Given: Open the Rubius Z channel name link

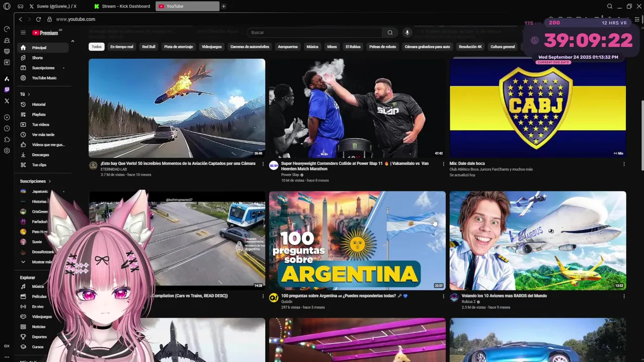Looking at the screenshot, I should pyautogui.click(x=468, y=302).
